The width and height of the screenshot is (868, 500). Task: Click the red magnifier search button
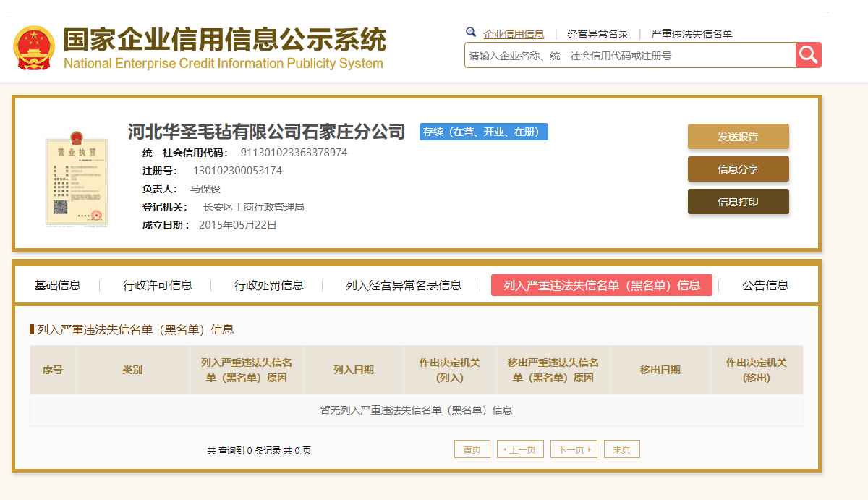pos(809,55)
